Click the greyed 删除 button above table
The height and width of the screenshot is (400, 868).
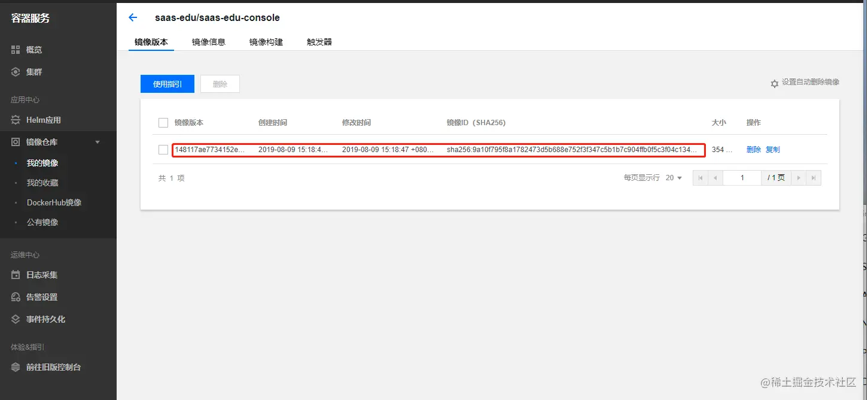click(220, 84)
